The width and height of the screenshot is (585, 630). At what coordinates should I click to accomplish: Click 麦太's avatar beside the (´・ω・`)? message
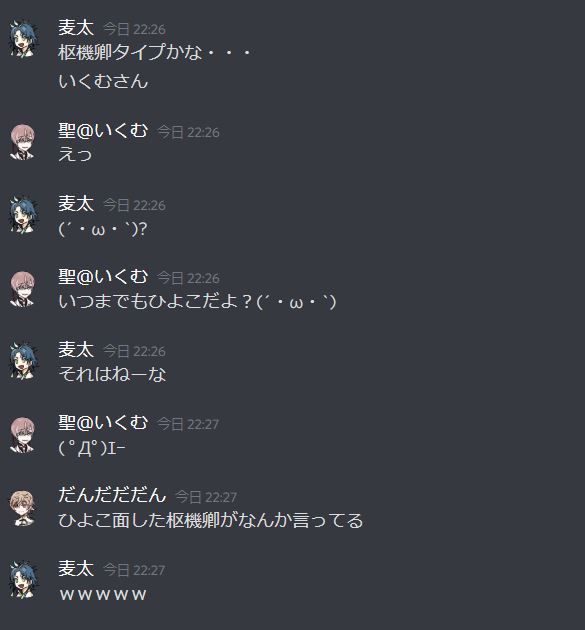[x=23, y=215]
